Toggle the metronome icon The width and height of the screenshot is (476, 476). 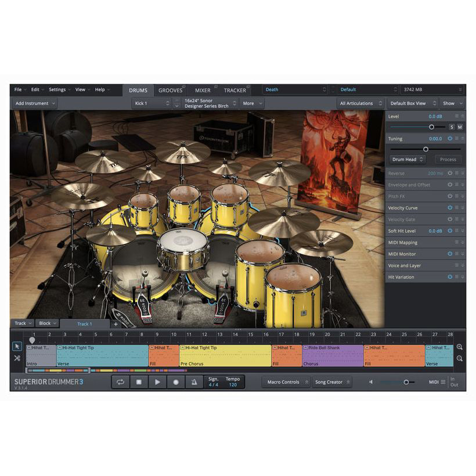[x=194, y=382]
